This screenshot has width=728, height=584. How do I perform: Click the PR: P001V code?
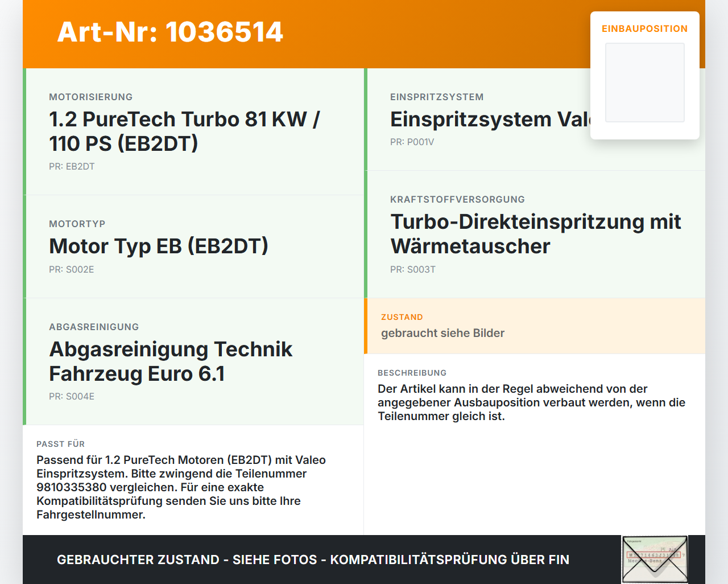(412, 142)
